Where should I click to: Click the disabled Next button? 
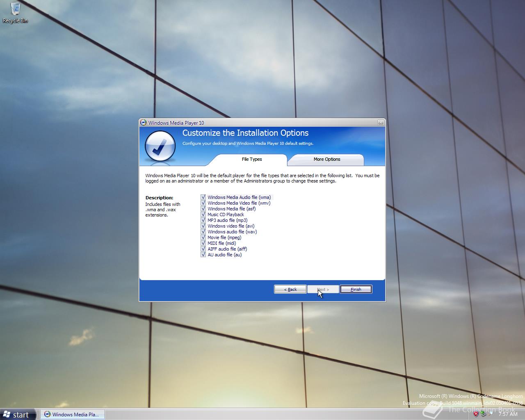[x=323, y=289]
